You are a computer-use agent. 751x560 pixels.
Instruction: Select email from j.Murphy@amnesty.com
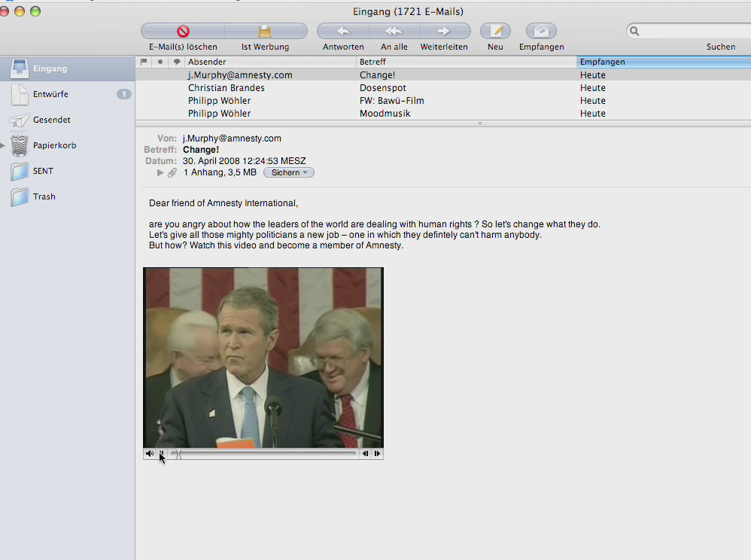pyautogui.click(x=443, y=75)
